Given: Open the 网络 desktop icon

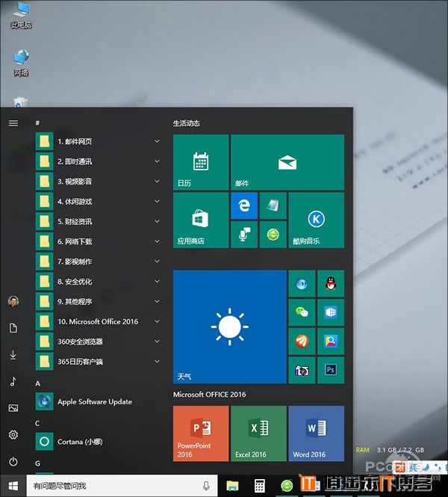Looking at the screenshot, I should tap(21, 63).
